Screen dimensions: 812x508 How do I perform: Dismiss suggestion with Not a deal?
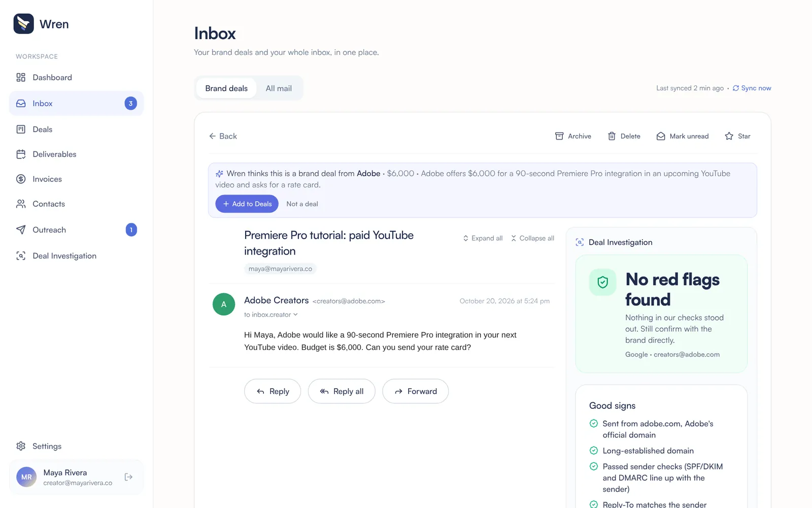click(302, 204)
